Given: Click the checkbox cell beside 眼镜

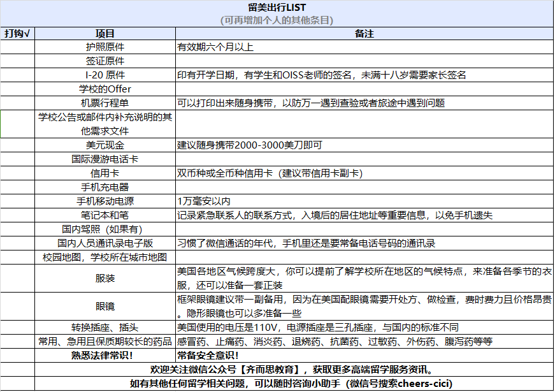Looking at the screenshot, I should click(17, 307).
